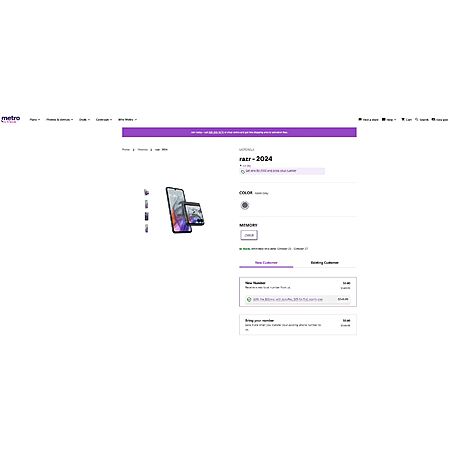Select the gray color swatch

[x=245, y=205]
